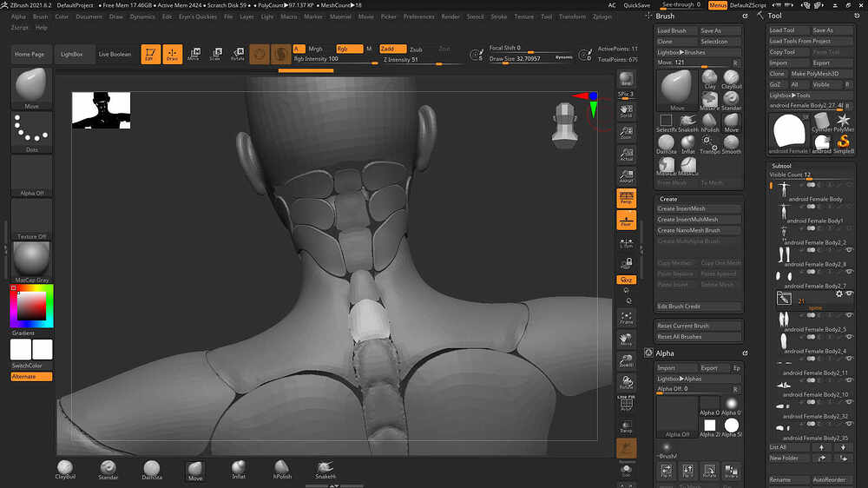Screen dimensions: 868x488
Task: Select the Zoom view icon
Action: pos(626,133)
